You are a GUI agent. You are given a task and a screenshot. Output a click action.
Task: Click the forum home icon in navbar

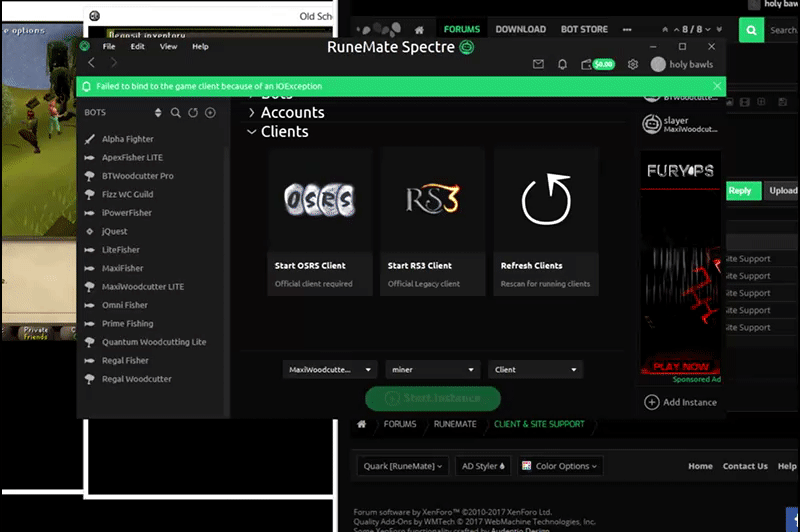[x=419, y=30]
